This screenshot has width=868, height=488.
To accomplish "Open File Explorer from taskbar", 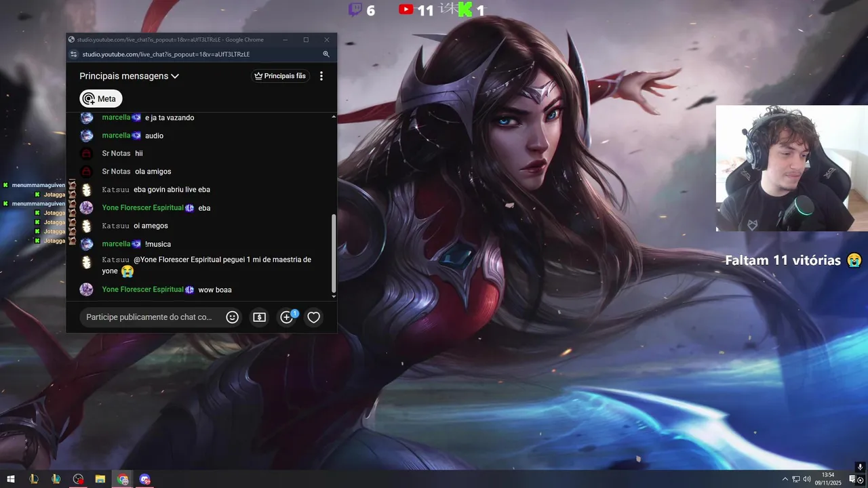I will pos(100,479).
